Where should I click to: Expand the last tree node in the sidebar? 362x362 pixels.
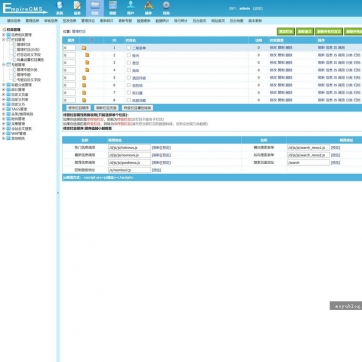pos(4,138)
